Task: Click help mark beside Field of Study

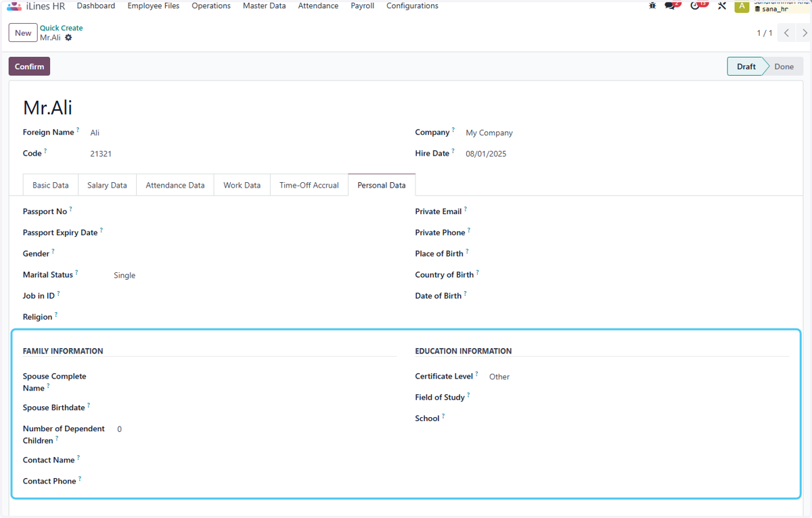Action: pyautogui.click(x=468, y=395)
